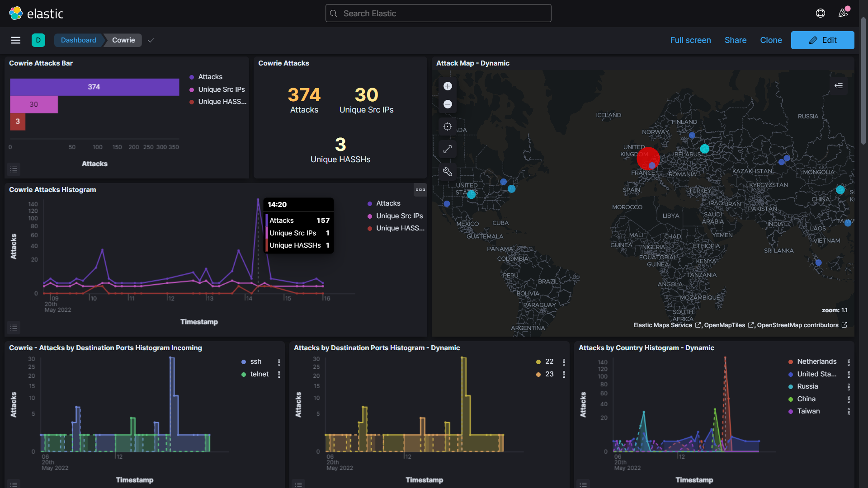Open OpenStreetMap contributors link

pyautogui.click(x=802, y=325)
